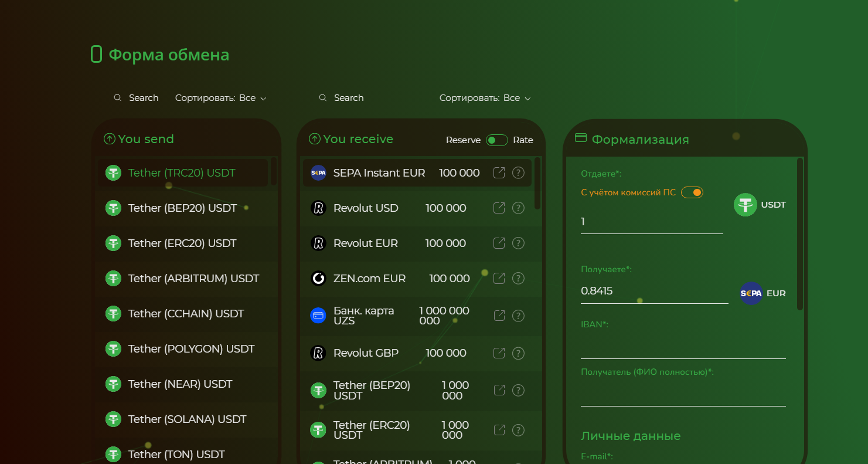Click the You receive heading

coord(358,139)
